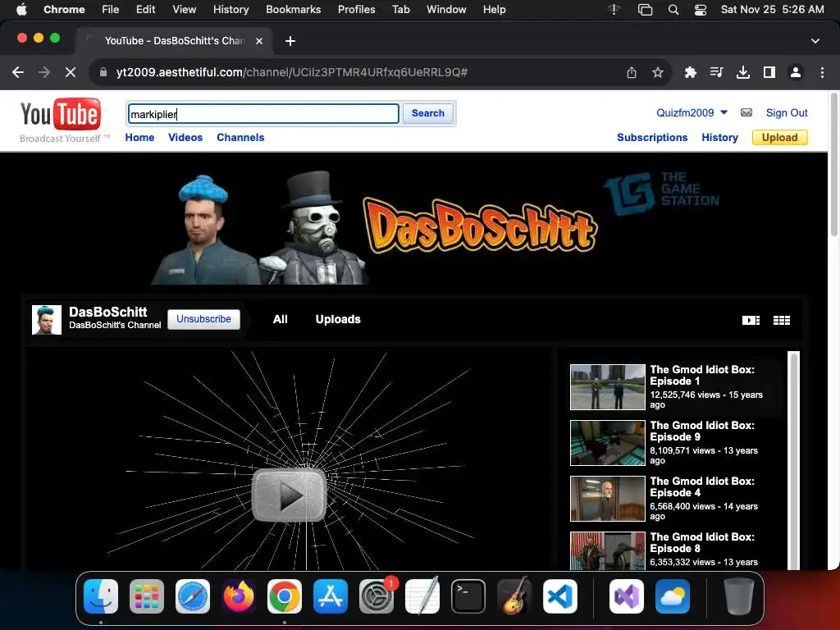Click the page's main vertical scrollbar
Image resolution: width=840 pixels, height=630 pixels.
pyautogui.click(x=833, y=163)
